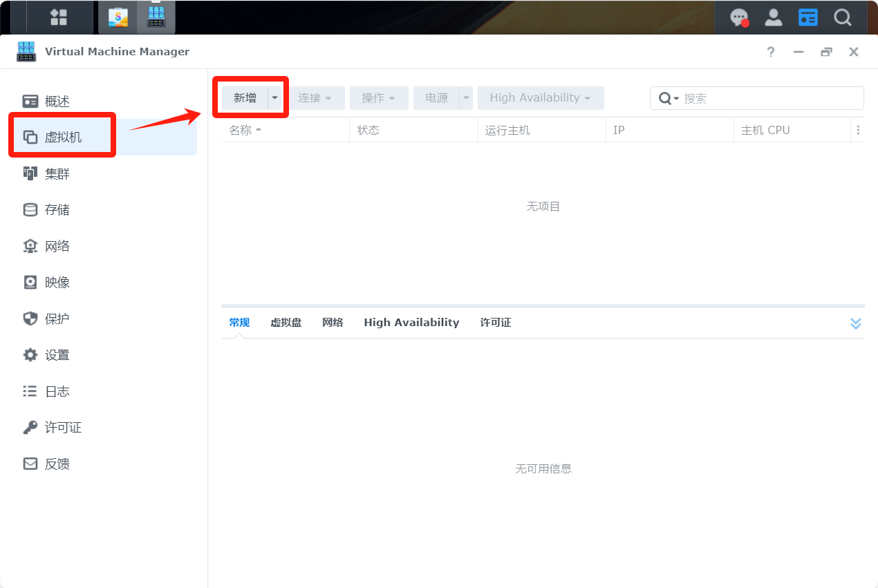The width and height of the screenshot is (878, 588).
Task: Sort the list by 名称 column header
Action: coord(241,130)
